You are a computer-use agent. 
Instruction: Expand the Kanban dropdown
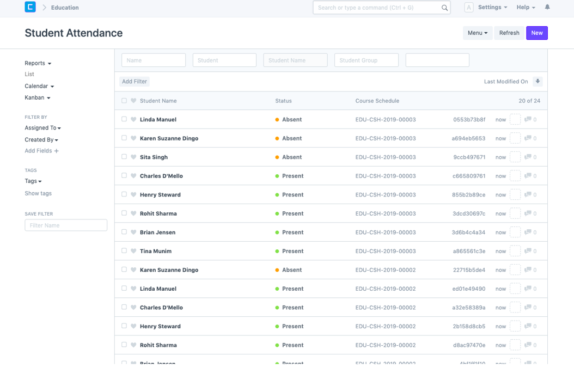[x=38, y=97]
